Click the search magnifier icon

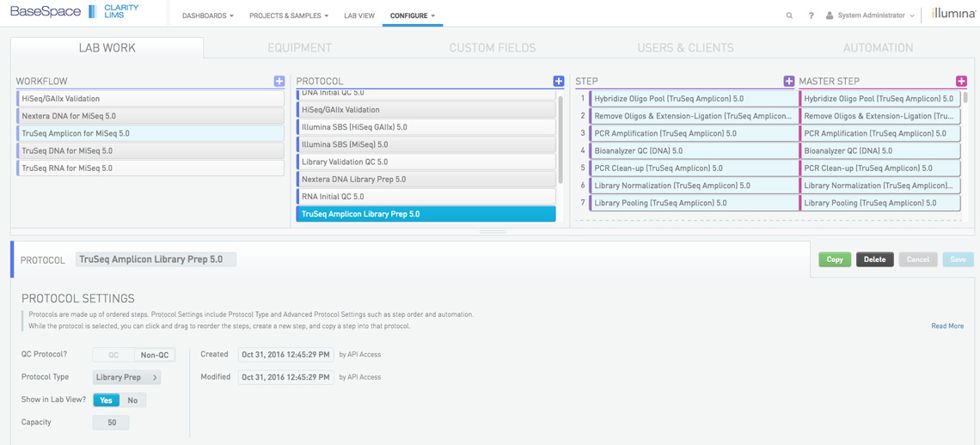point(789,15)
